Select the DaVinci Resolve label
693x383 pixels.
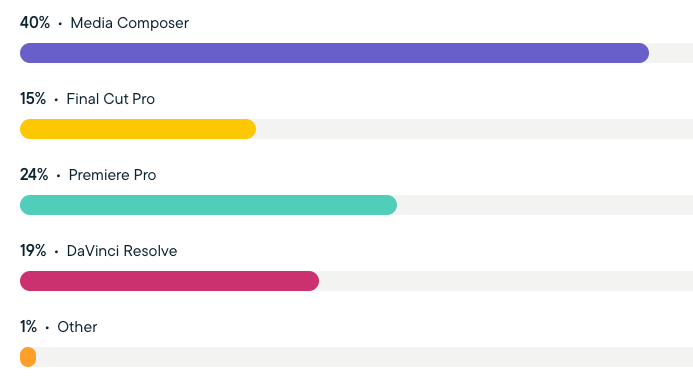122,251
